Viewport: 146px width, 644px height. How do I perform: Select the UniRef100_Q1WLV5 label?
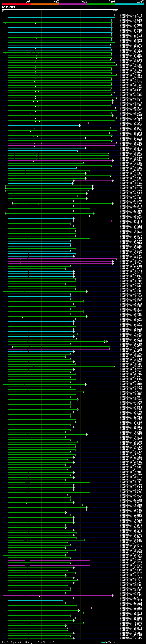pos(131,98)
